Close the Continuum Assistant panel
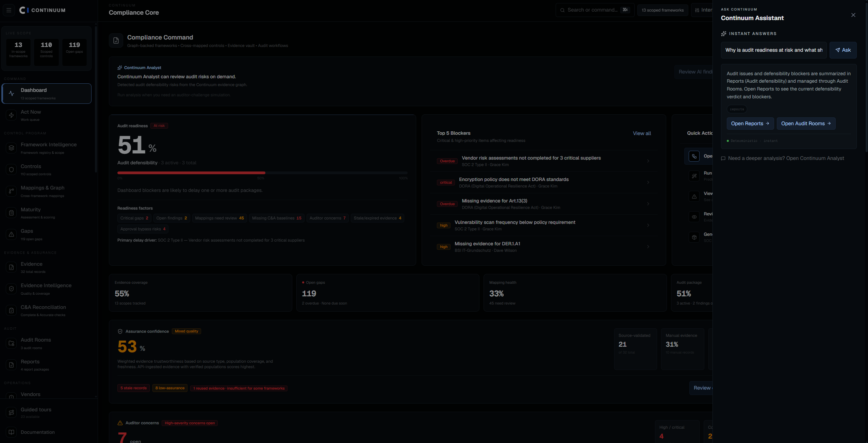Screen dimensions: 868x443 853,15
